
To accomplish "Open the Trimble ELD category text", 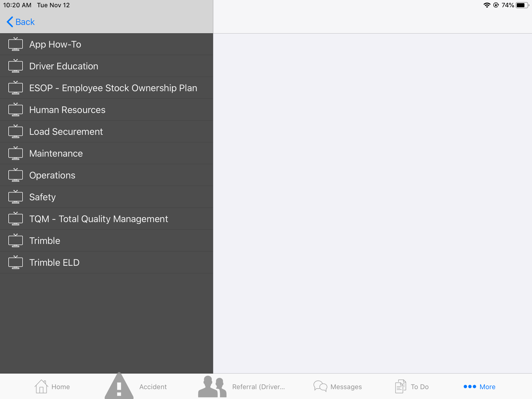I will (54, 262).
